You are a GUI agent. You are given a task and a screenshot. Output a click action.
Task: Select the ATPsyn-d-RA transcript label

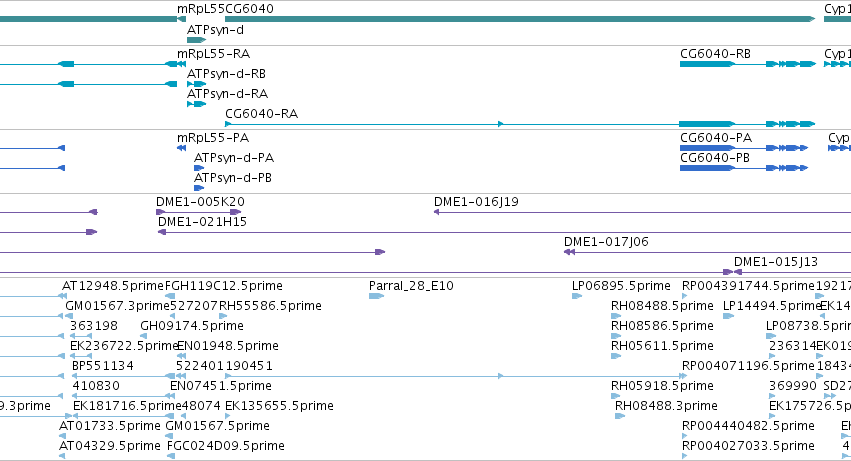coord(227,94)
